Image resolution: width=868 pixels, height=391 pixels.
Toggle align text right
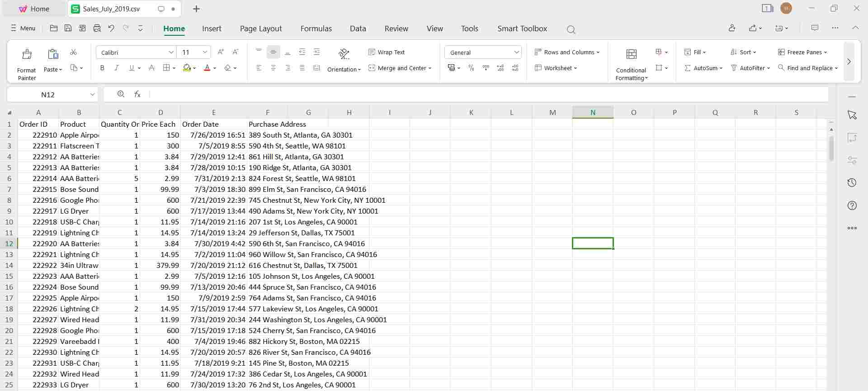[288, 68]
